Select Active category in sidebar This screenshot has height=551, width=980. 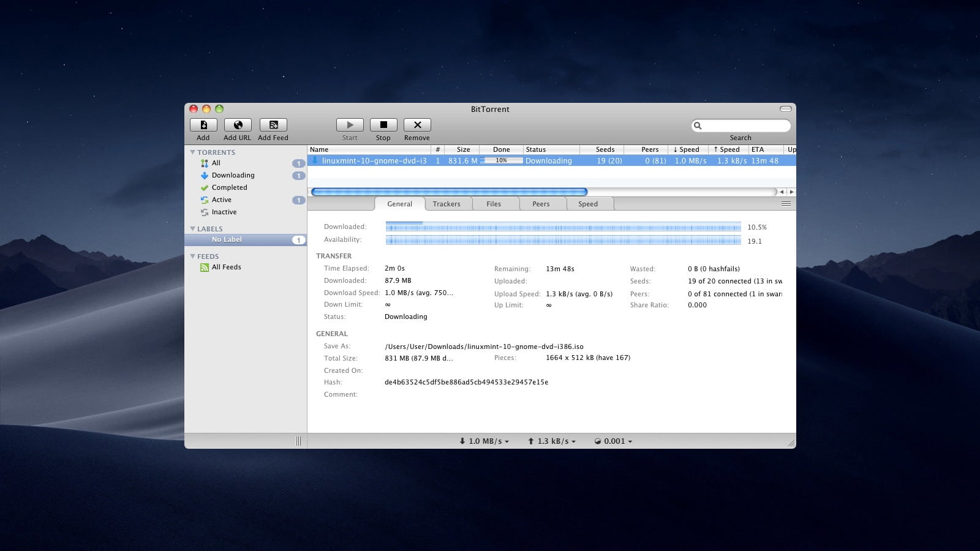(221, 200)
